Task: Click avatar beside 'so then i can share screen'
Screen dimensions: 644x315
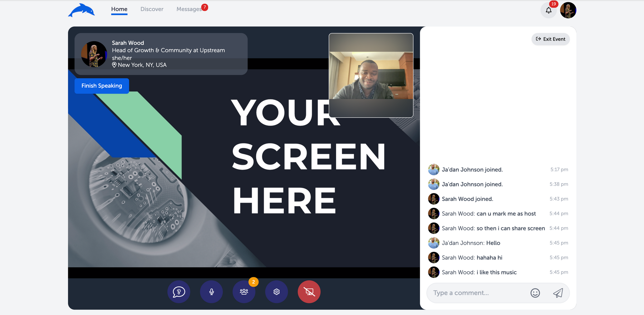Action: [x=434, y=228]
